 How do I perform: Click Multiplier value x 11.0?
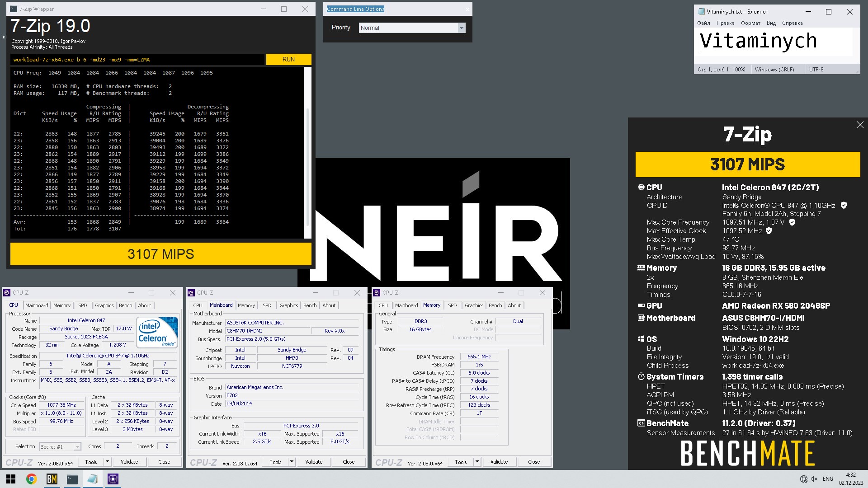click(x=61, y=413)
